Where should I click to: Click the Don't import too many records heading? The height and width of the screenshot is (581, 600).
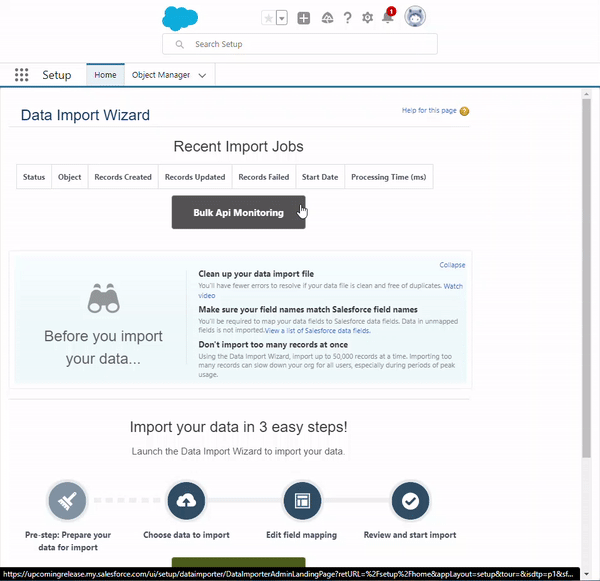[273, 344]
